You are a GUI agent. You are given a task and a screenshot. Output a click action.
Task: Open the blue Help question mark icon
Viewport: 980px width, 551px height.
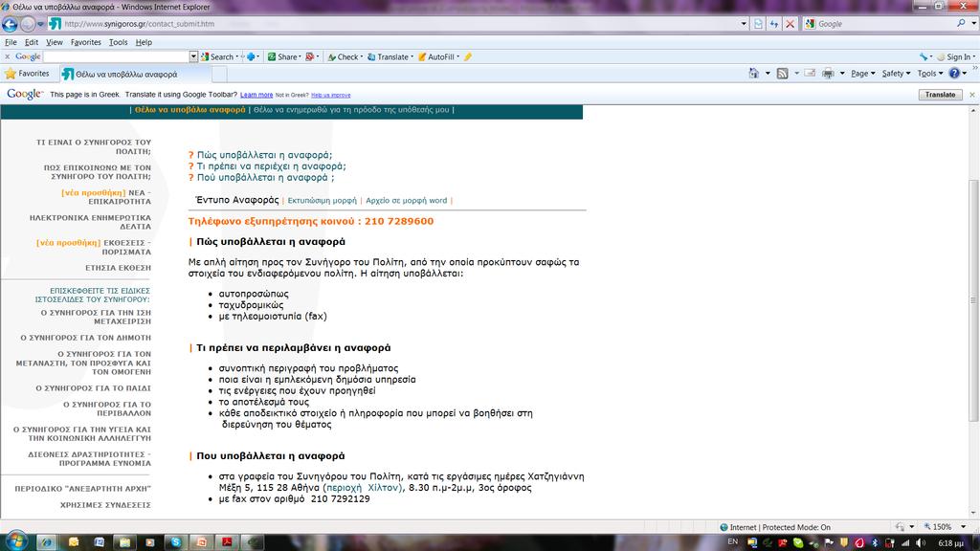tap(954, 73)
